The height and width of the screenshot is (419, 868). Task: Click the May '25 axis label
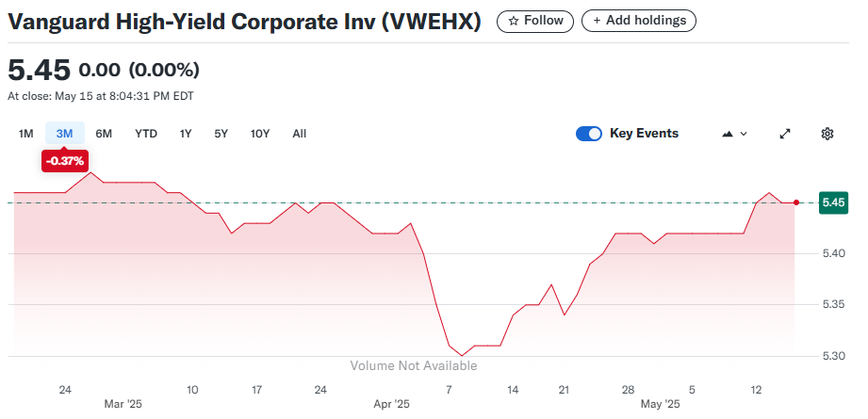660,404
